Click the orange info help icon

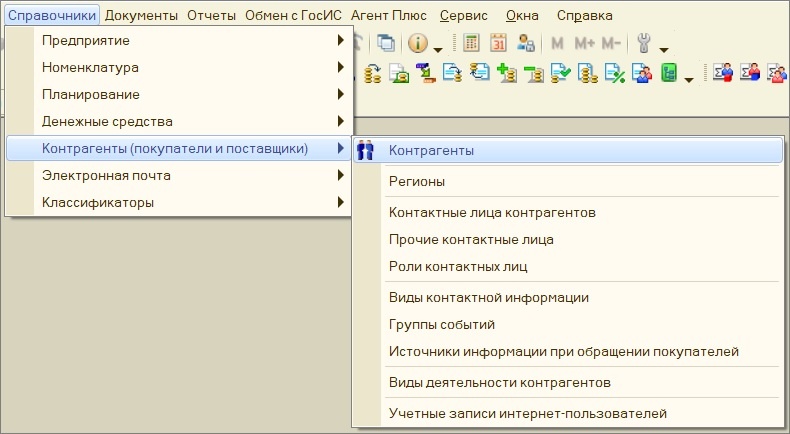click(418, 43)
